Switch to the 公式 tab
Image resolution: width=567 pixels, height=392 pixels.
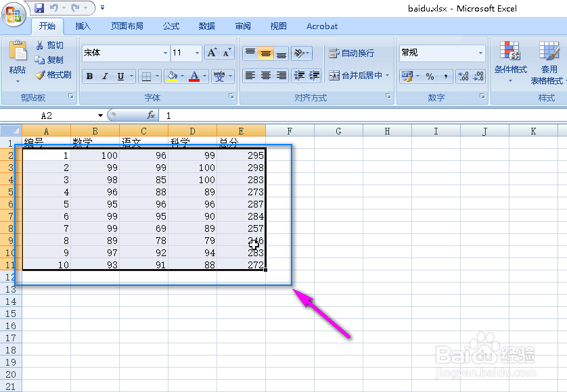pos(171,26)
